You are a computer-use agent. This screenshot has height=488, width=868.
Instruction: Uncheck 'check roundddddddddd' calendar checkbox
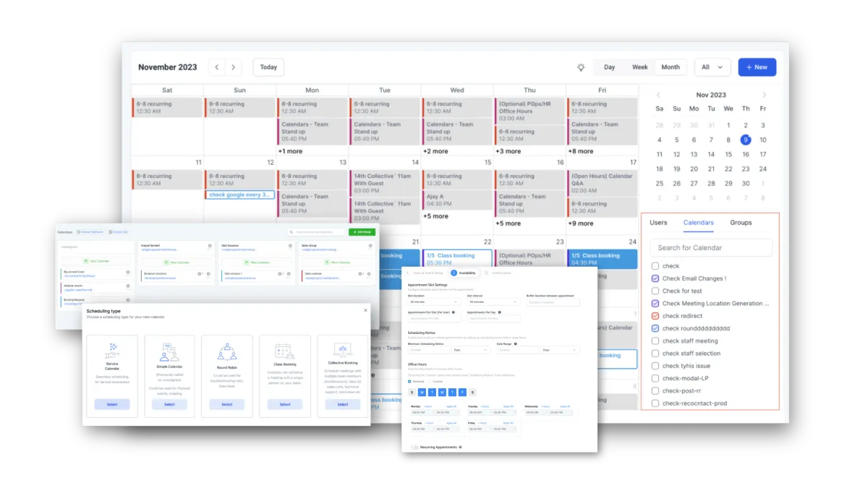pyautogui.click(x=655, y=328)
